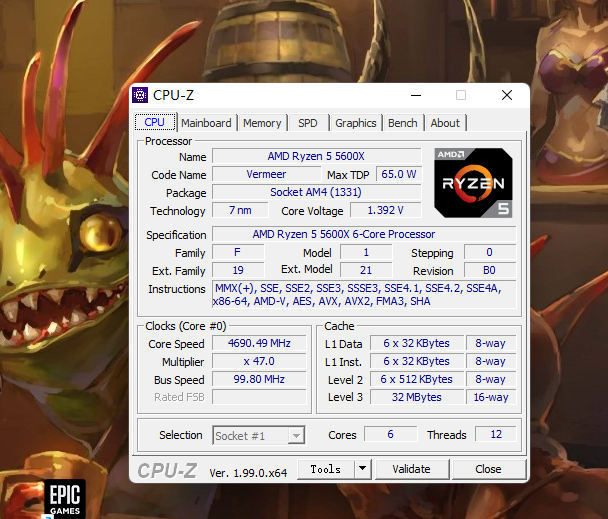
Task: Show the About tab
Action: pos(445,123)
